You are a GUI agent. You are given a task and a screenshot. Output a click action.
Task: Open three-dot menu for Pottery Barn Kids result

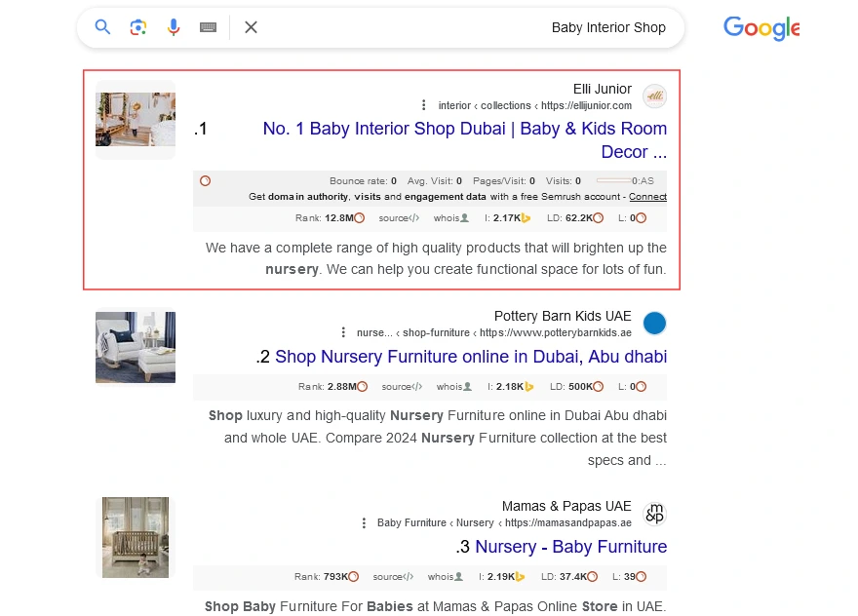click(343, 332)
